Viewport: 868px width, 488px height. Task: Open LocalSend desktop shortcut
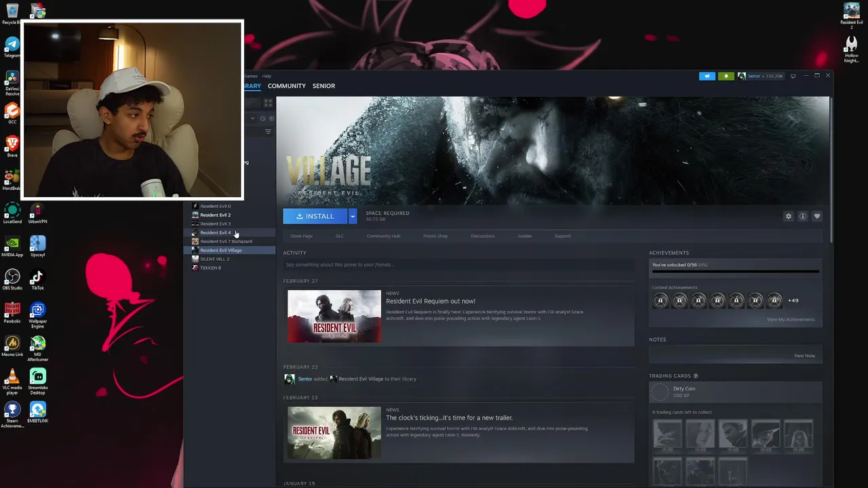click(12, 212)
